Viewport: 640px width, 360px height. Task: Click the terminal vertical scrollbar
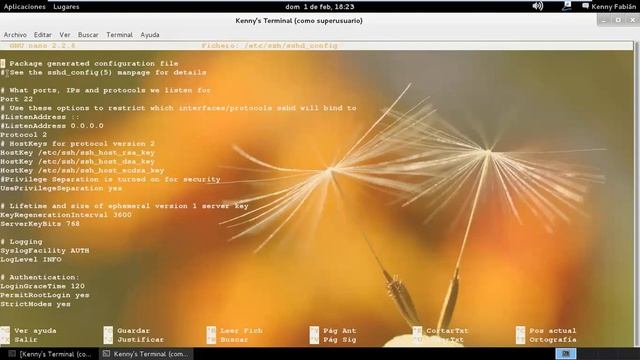[636, 194]
